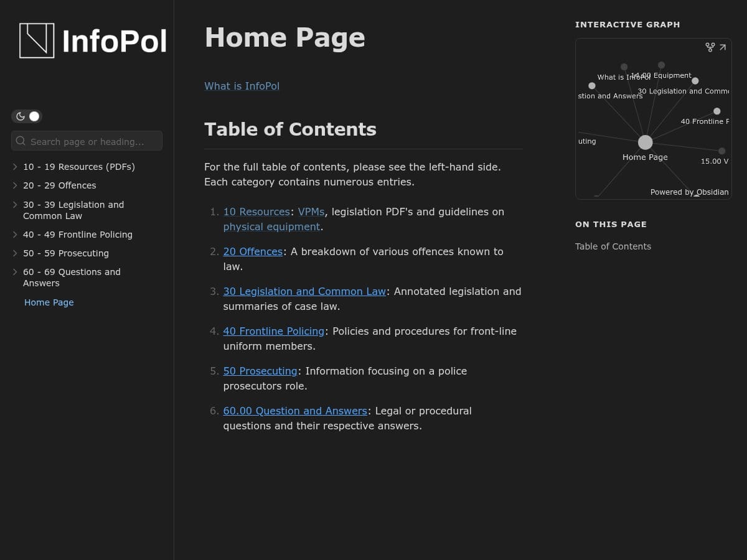Focus the search page or heading field
This screenshot has height=560, width=747.
(x=93, y=141)
